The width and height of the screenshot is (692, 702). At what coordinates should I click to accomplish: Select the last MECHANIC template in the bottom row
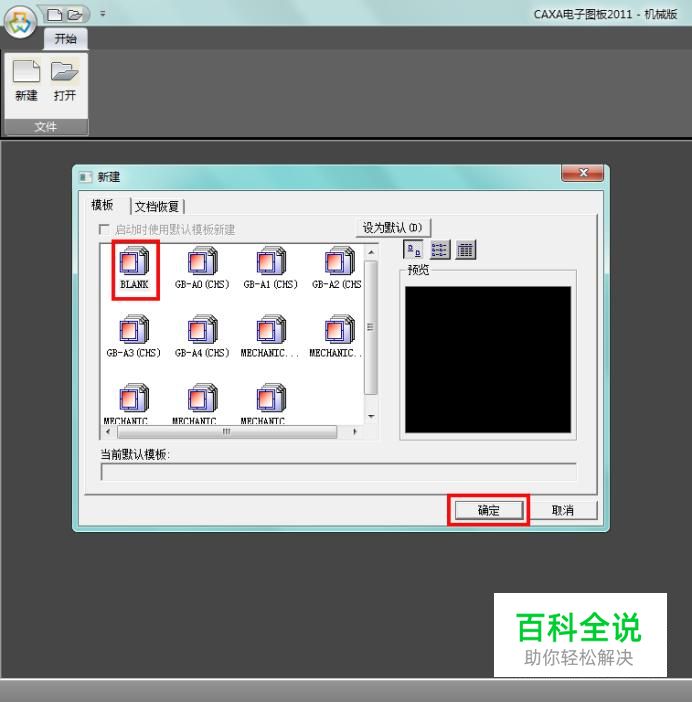tap(271, 404)
